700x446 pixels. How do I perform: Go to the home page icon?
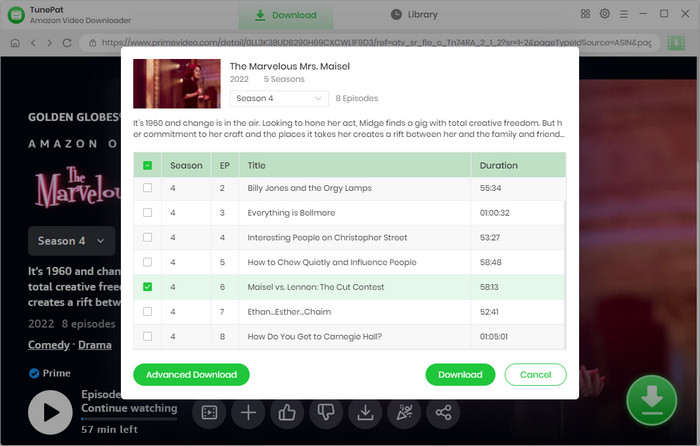pyautogui.click(x=15, y=43)
